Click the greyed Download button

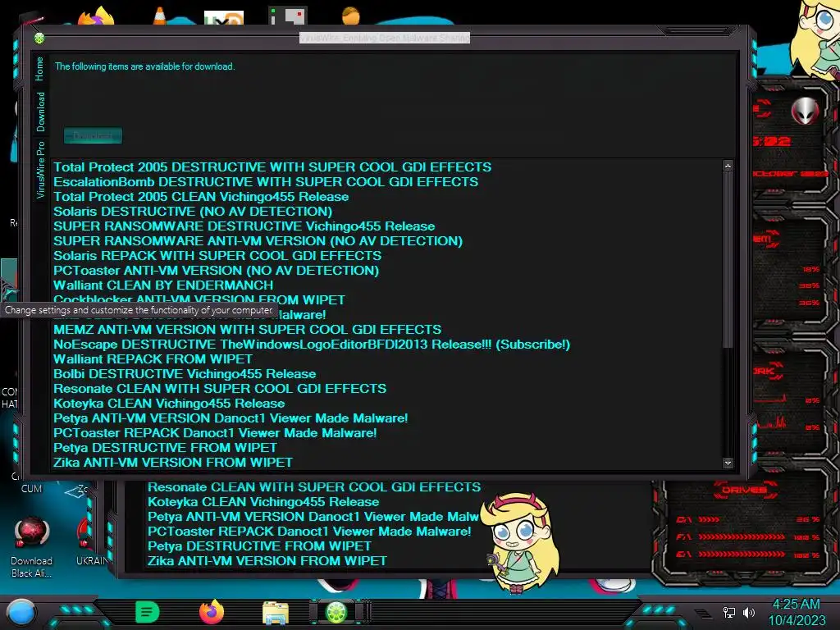93,135
